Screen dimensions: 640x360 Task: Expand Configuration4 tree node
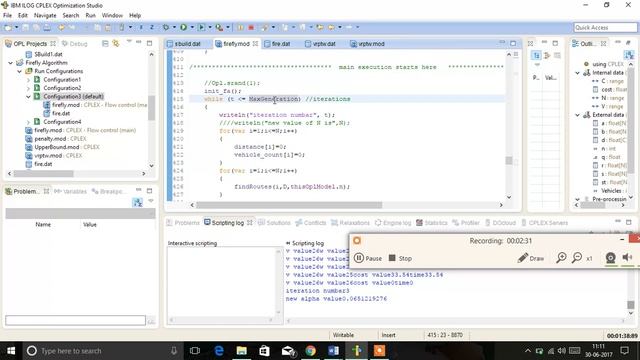(x=28, y=122)
